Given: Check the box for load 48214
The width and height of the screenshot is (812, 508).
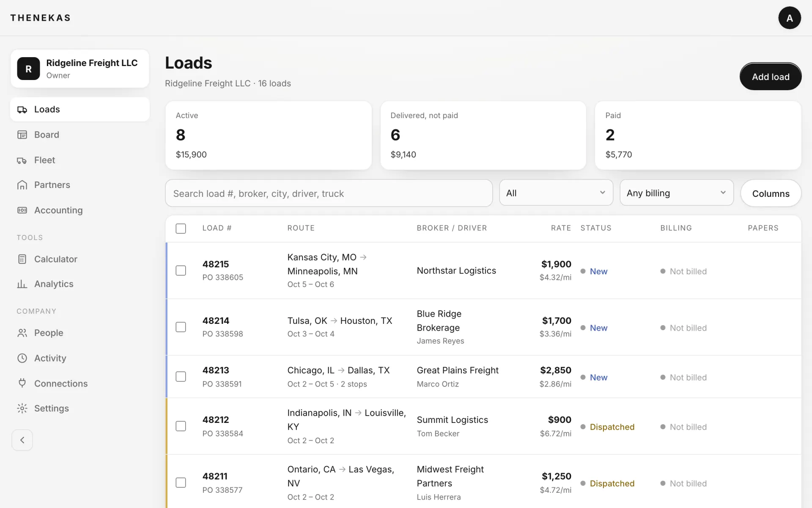Looking at the screenshot, I should click(x=181, y=327).
